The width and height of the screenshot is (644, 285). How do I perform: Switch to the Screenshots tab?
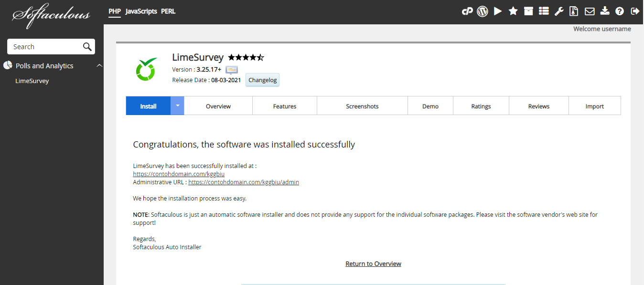[362, 105]
